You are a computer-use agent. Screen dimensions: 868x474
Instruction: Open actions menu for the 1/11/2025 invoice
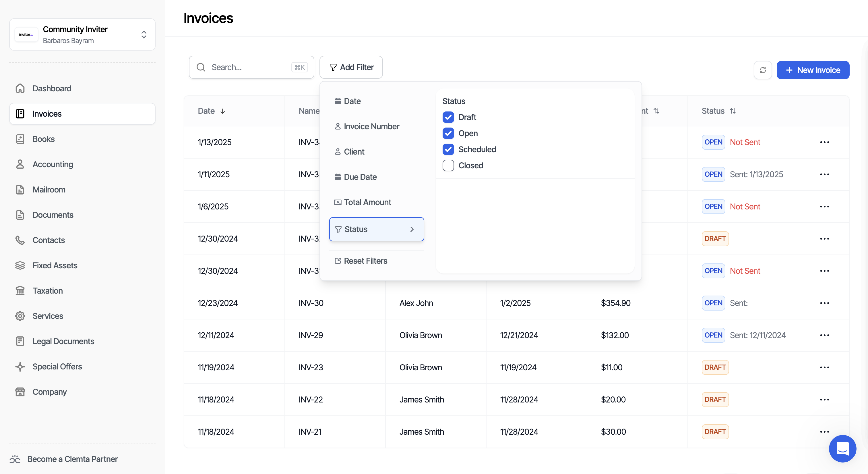pos(825,174)
